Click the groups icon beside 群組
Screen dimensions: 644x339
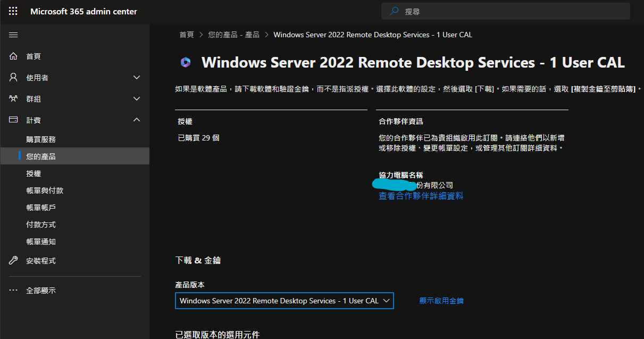click(13, 98)
